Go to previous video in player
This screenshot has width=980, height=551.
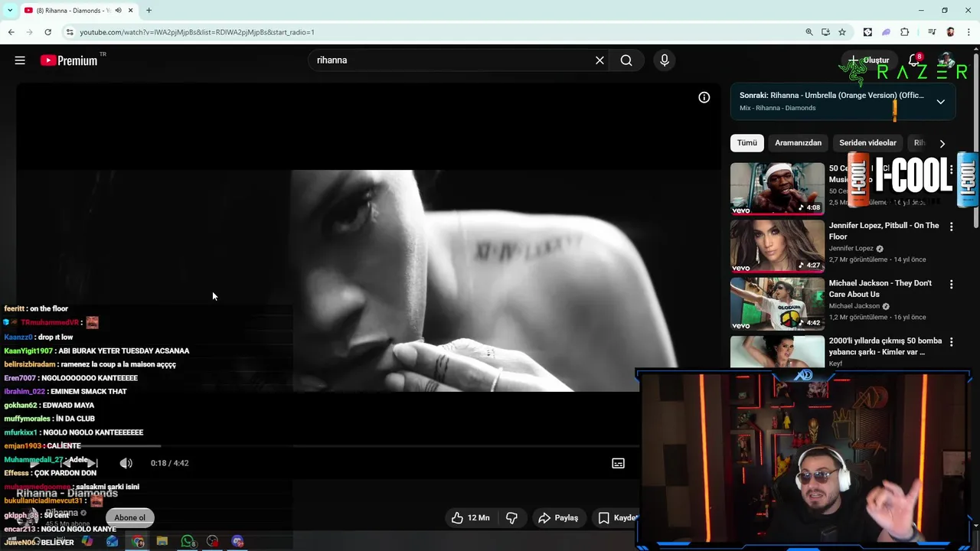66,463
